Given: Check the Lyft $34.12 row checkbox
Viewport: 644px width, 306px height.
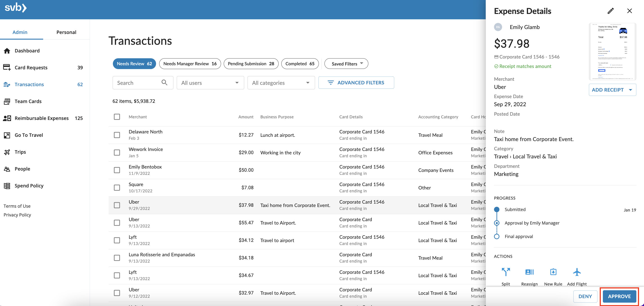Looking at the screenshot, I should coord(117,240).
